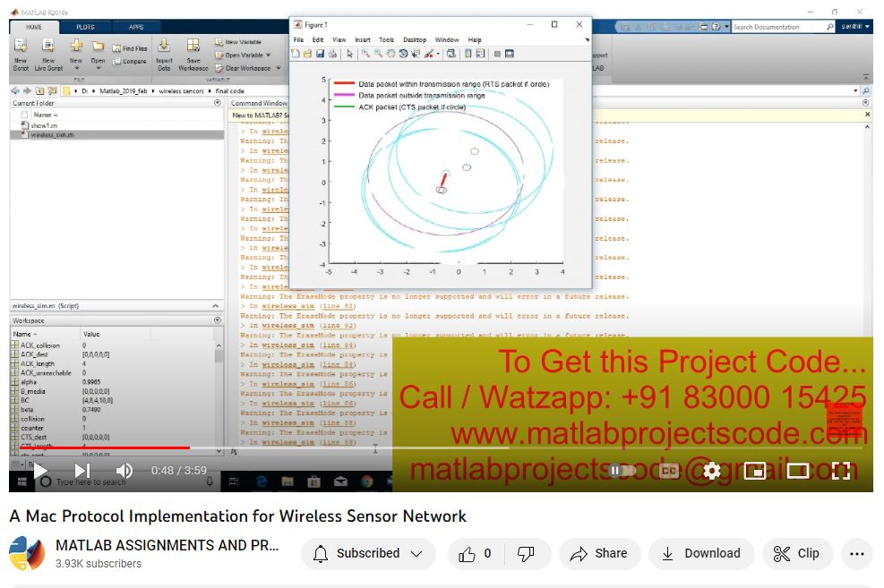Open YouTube player settings gear
Screen dimensions: 884x588
[711, 471]
